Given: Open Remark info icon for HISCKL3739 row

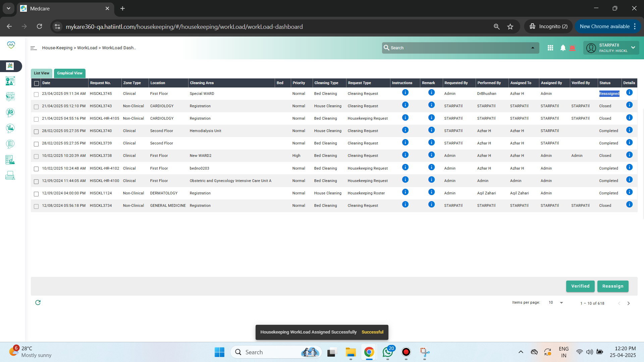Looking at the screenshot, I should point(431,142).
